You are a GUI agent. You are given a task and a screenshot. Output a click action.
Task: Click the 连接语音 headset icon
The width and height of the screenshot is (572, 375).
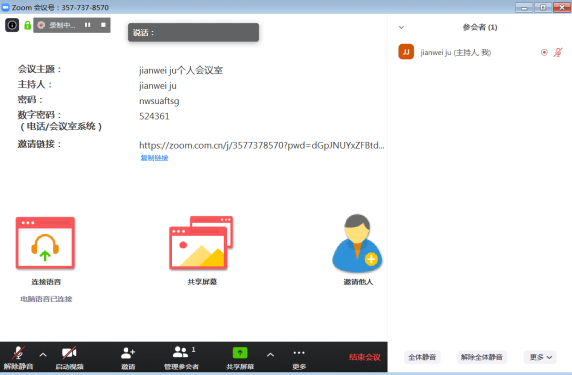pos(45,243)
